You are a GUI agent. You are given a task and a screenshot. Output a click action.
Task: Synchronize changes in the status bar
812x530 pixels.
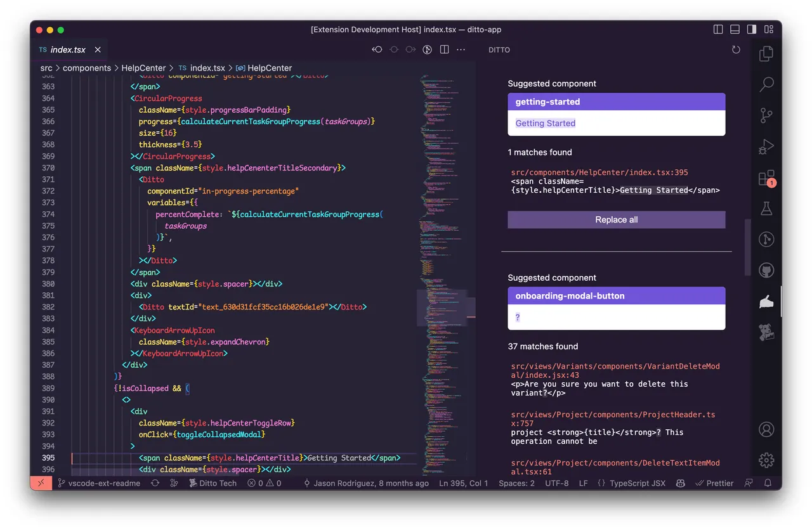point(155,483)
